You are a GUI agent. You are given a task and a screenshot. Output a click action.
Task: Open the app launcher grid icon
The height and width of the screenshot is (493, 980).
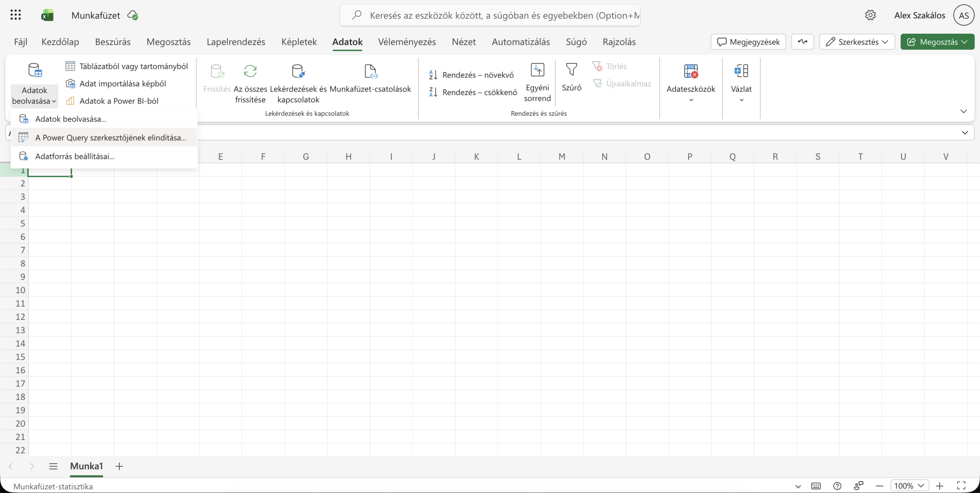point(16,15)
